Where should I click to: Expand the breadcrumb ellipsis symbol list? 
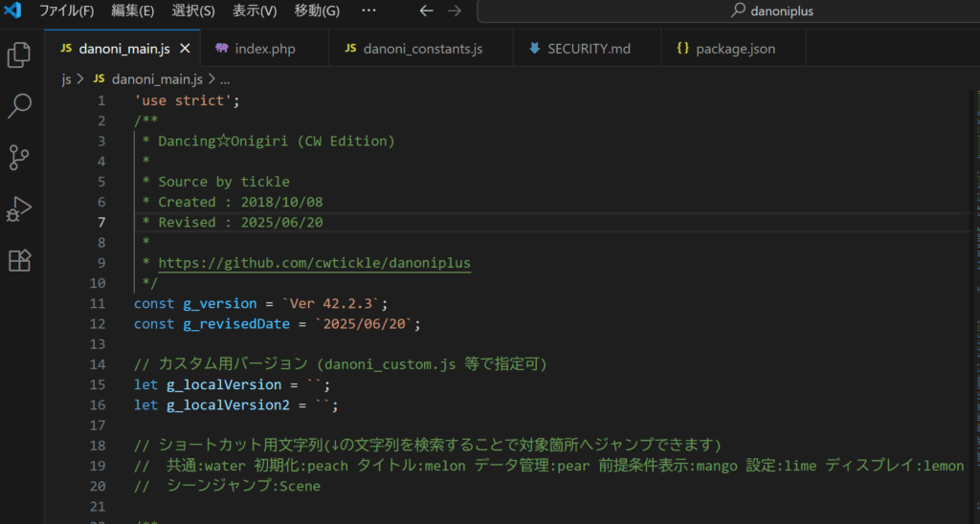225,79
